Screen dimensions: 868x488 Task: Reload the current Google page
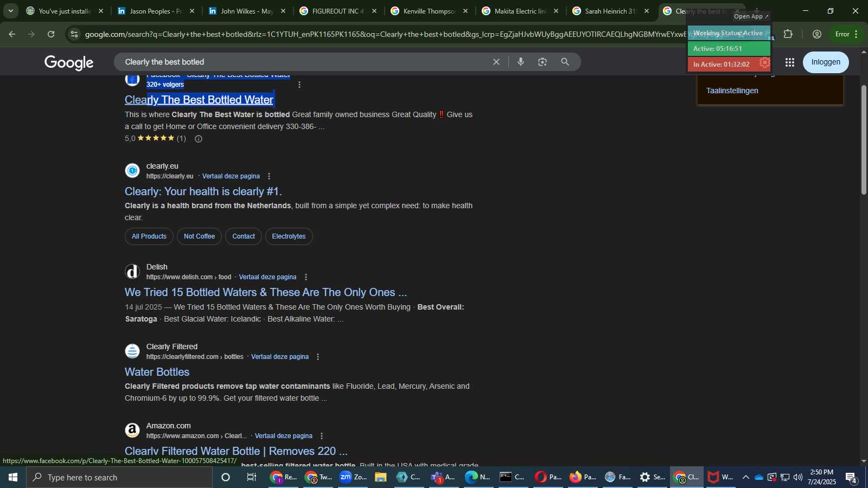(x=51, y=34)
